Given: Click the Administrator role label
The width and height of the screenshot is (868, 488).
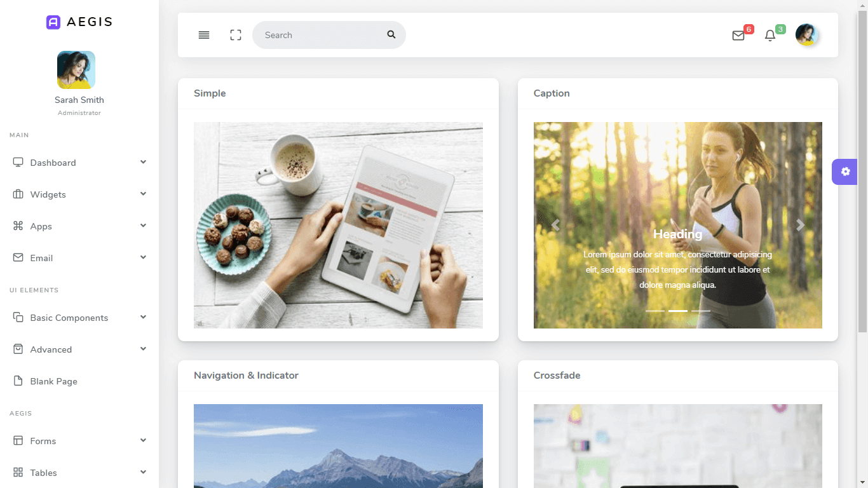Looking at the screenshot, I should 79,113.
